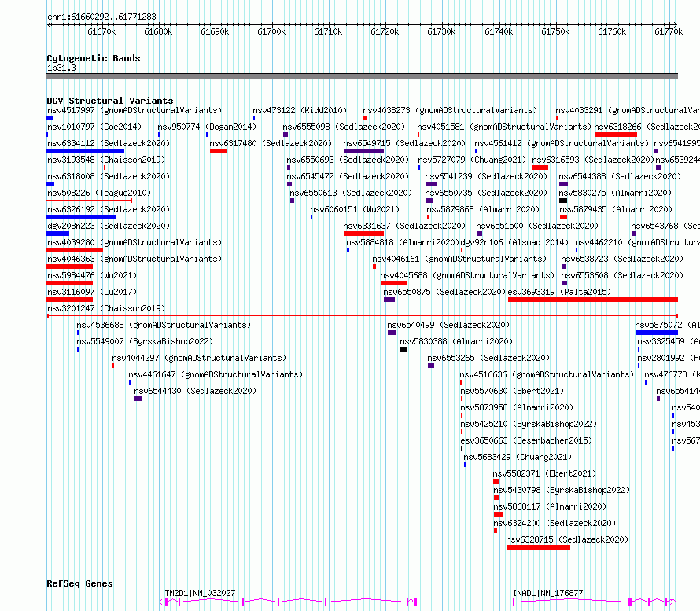Open nsv6553608 (Sedlazeck2020) variant

pyautogui.click(x=622, y=275)
